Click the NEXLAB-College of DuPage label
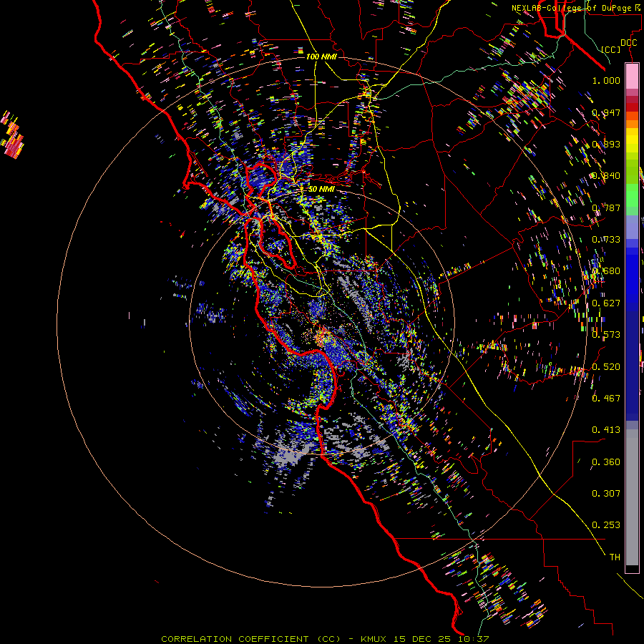 click(572, 8)
